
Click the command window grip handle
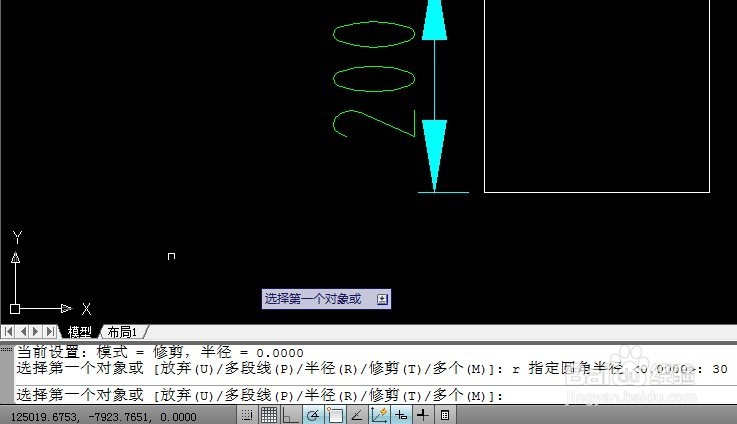[7, 349]
